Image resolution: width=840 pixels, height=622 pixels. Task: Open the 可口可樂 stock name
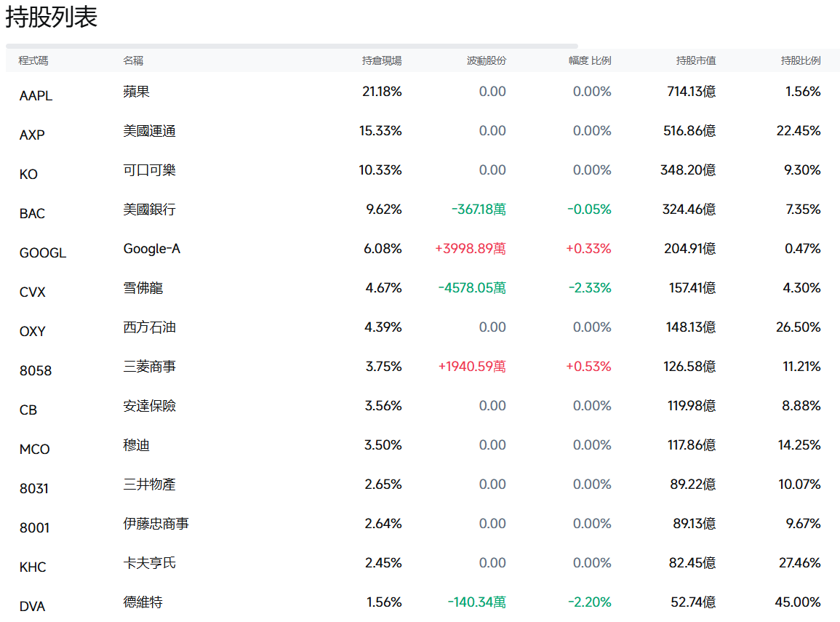pyautogui.click(x=150, y=170)
